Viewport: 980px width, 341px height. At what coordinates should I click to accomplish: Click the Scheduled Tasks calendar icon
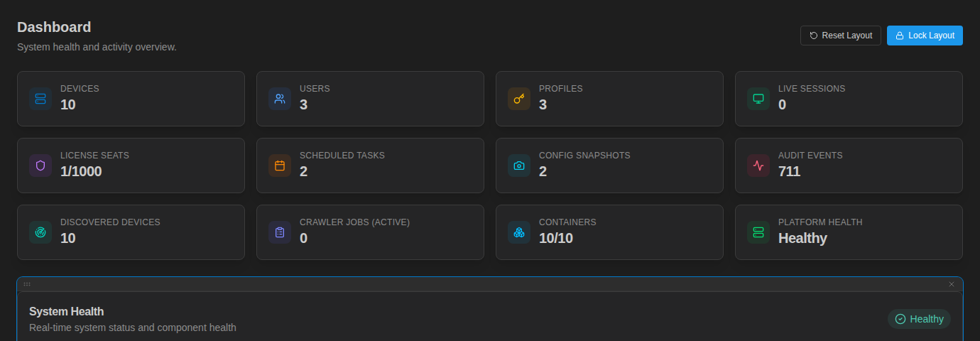click(x=280, y=166)
